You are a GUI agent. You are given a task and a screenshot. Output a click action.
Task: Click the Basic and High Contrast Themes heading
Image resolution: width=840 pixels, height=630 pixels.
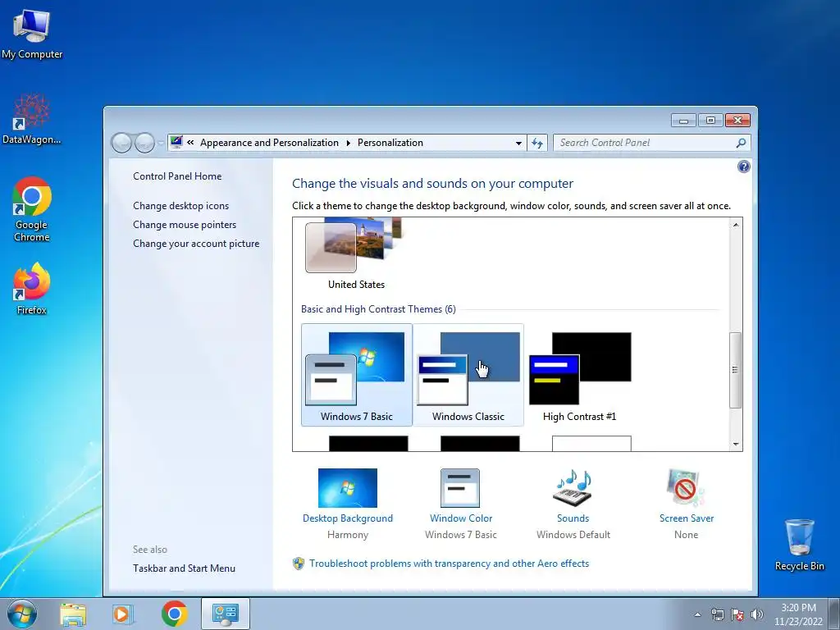tap(378, 309)
